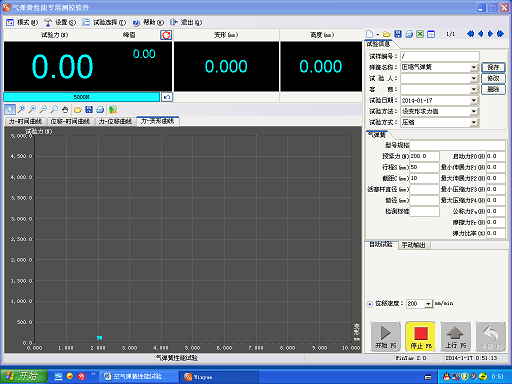Viewport: 512px width, 384px height.
Task: Click the blue return arrow beside the cyan bar
Action: (x=167, y=97)
